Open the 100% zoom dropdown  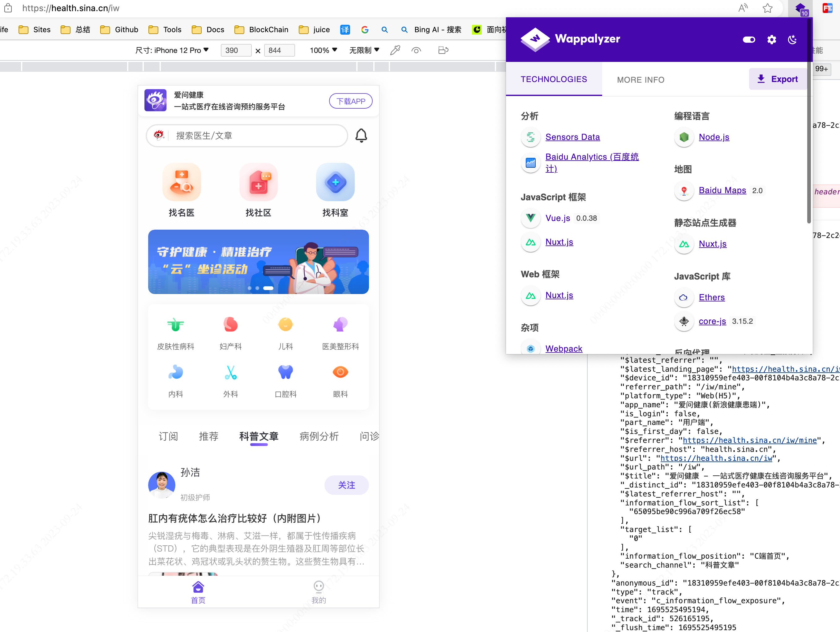pos(323,50)
